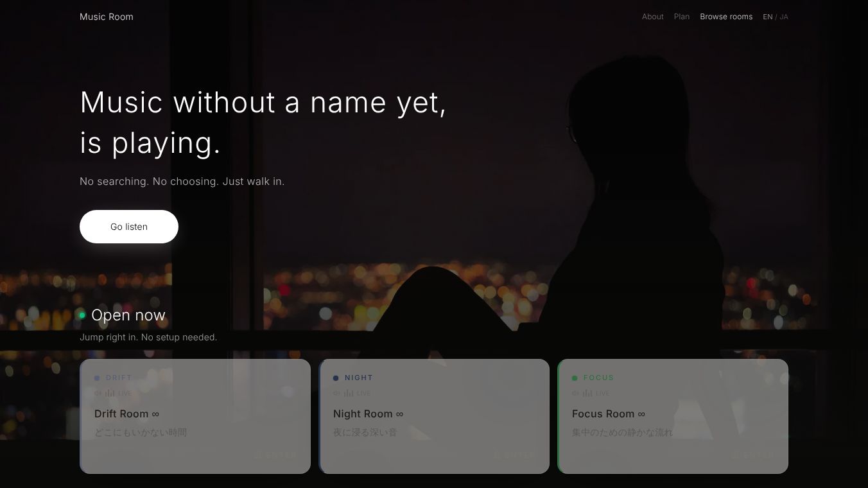Click the 'is playing.' headline line
868x488 pixels.
(x=150, y=143)
